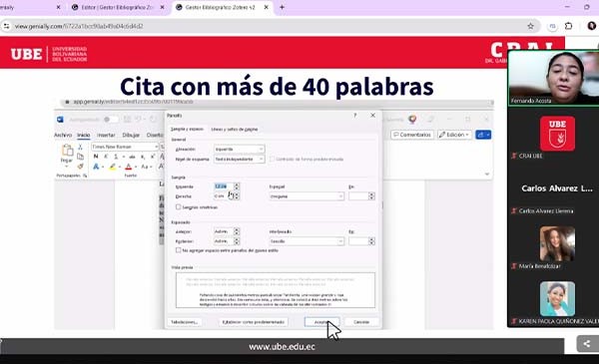The height and width of the screenshot is (364, 599).
Task: Click the dialog help question mark
Action: tap(355, 116)
